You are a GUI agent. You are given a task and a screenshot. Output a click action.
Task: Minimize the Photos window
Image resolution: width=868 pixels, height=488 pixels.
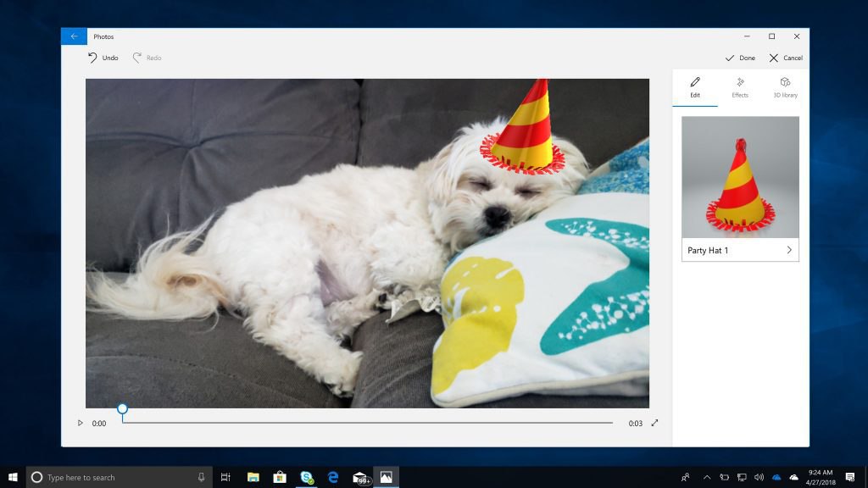[747, 36]
